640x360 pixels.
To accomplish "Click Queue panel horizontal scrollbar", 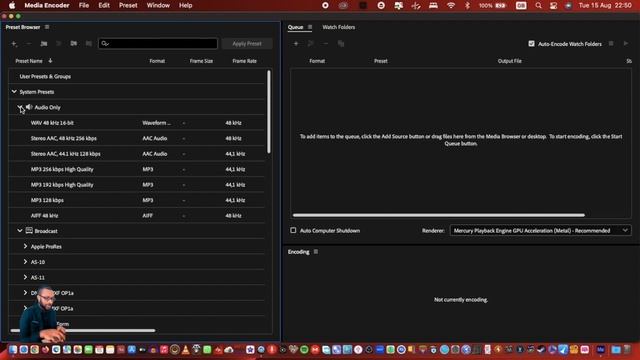I will pos(438,215).
